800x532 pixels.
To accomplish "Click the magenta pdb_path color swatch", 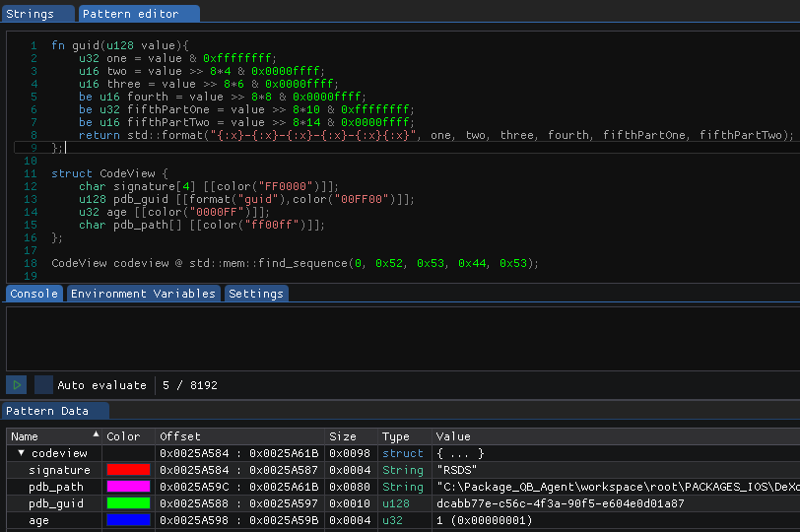I will [128, 487].
